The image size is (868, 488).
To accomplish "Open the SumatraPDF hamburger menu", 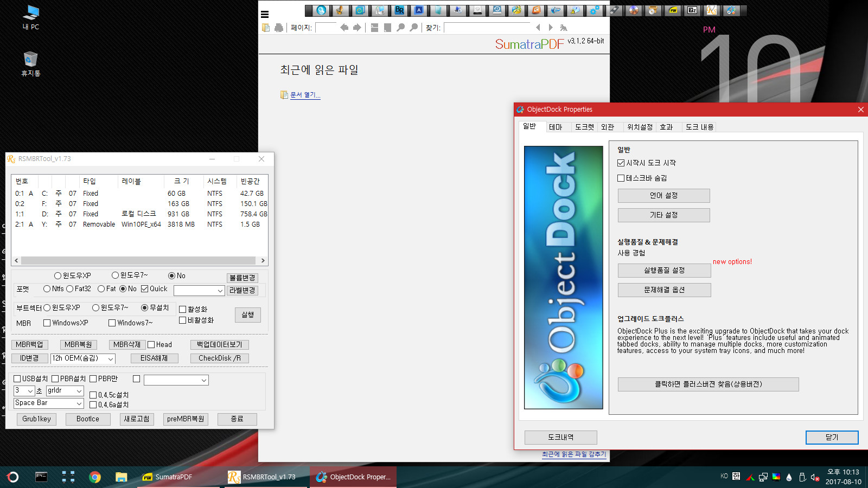I will [265, 15].
